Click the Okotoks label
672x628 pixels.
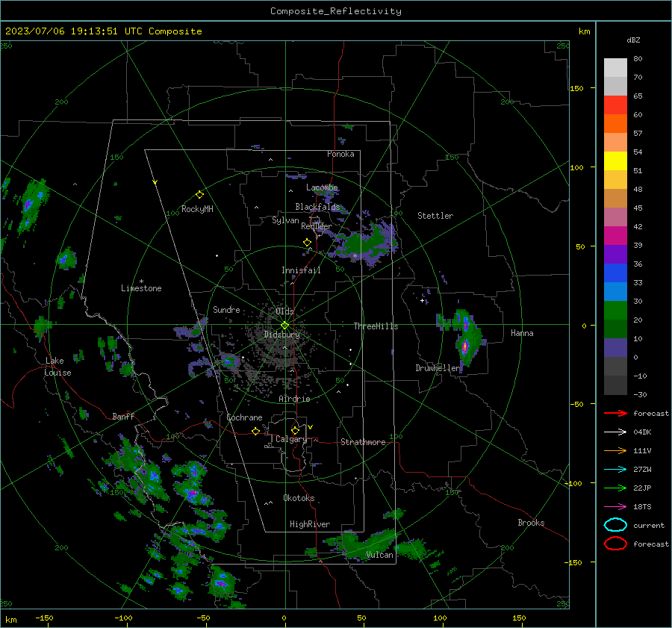pyautogui.click(x=299, y=498)
